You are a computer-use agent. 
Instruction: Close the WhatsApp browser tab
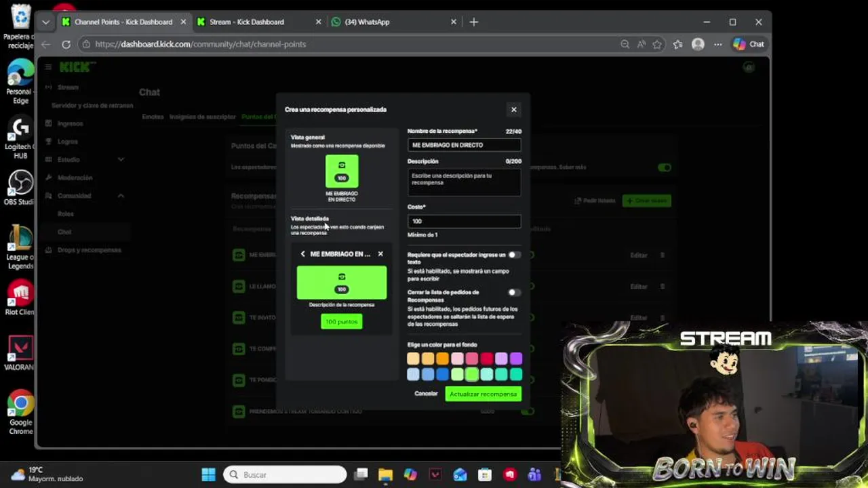click(x=454, y=22)
